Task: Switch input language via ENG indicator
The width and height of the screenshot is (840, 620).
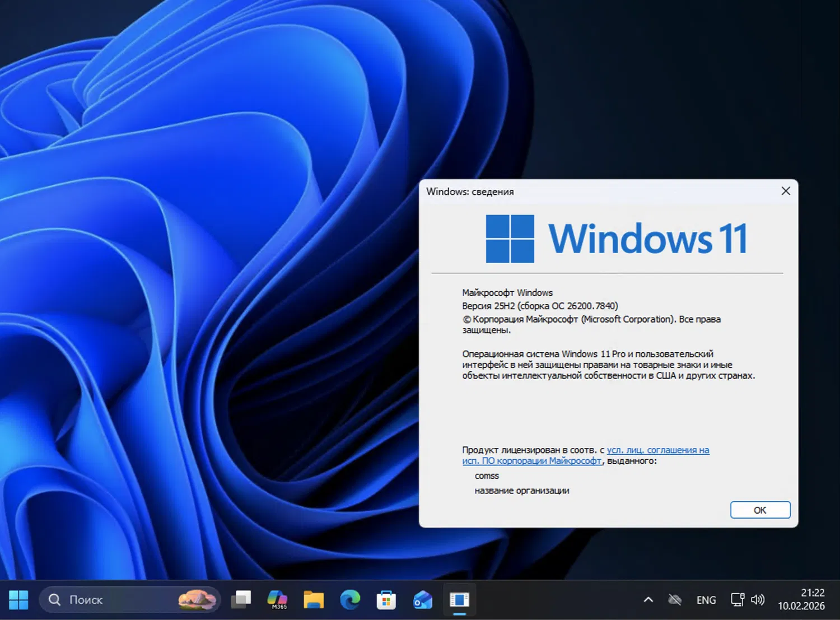Action: pyautogui.click(x=706, y=599)
